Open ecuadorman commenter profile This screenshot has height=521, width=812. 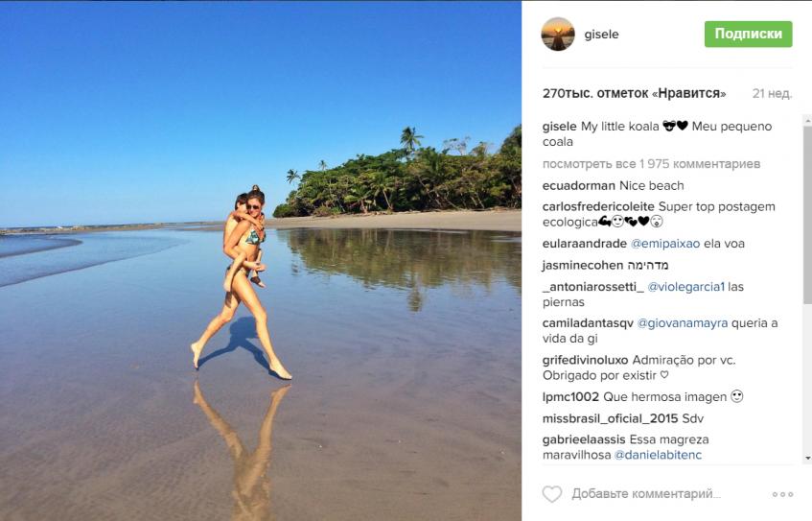[x=573, y=186]
